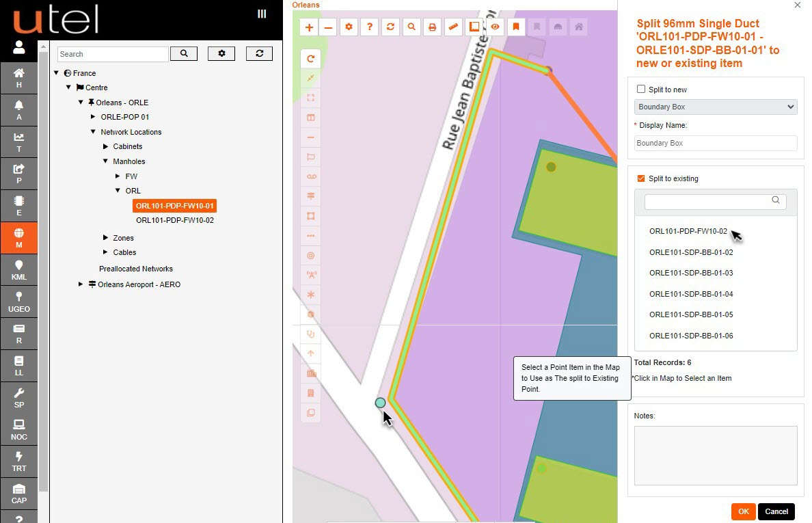Open the TRT lightning section in sidebar
Image resolution: width=812 pixels, height=523 pixels.
(19, 462)
